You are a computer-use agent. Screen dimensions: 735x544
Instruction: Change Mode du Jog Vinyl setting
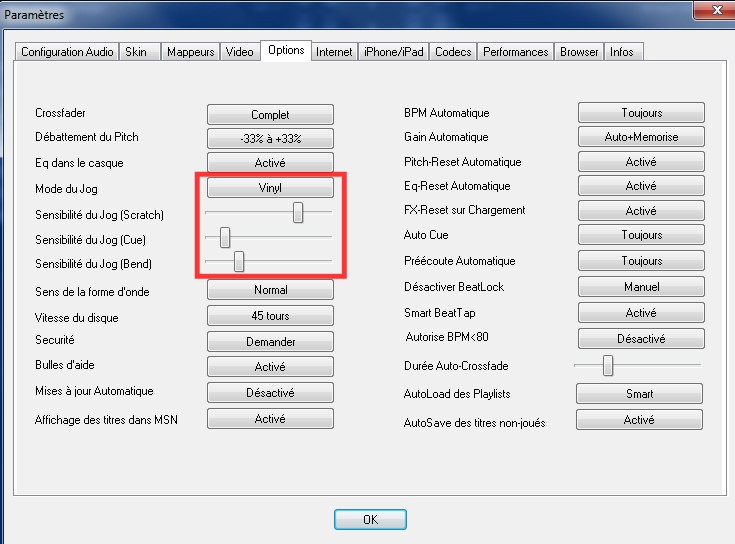(270, 187)
